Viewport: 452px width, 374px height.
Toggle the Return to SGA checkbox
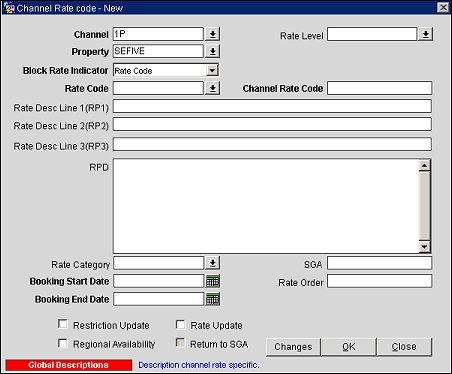(x=180, y=343)
